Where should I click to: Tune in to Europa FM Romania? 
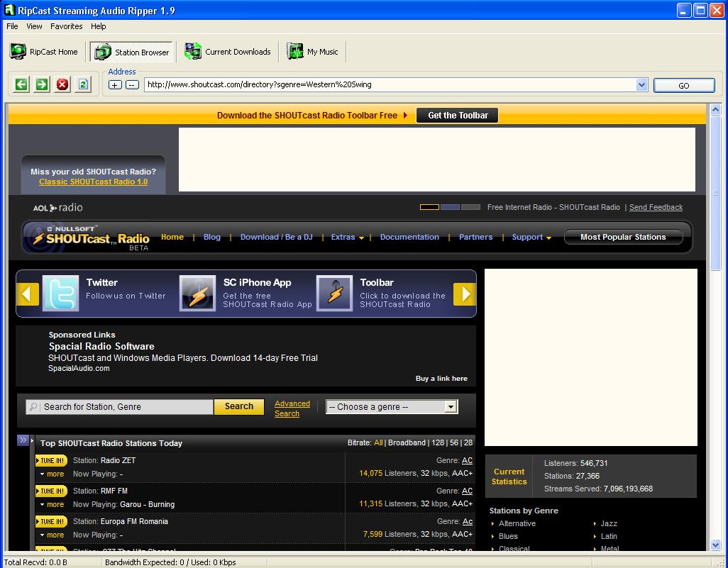point(52,522)
